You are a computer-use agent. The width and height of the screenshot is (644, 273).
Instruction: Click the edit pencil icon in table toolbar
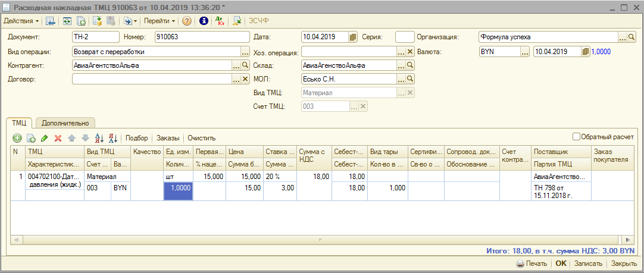45,138
